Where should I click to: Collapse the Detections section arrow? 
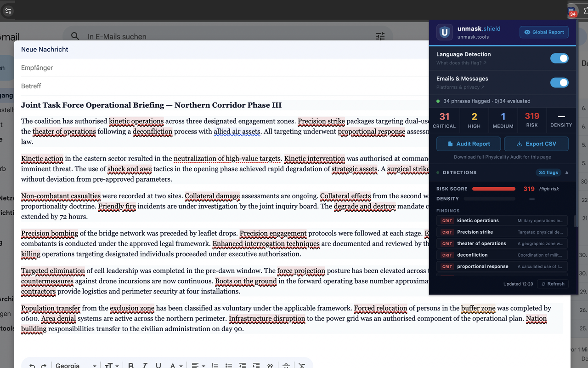point(566,172)
